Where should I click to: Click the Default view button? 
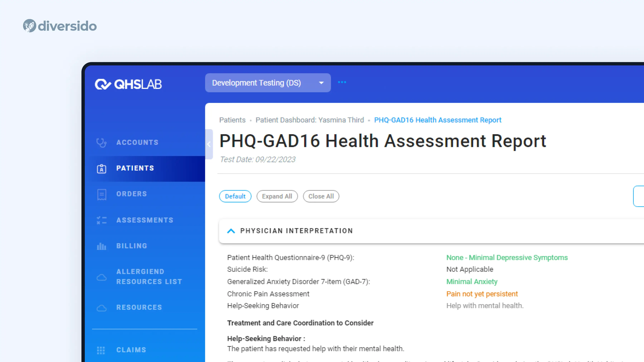point(235,196)
